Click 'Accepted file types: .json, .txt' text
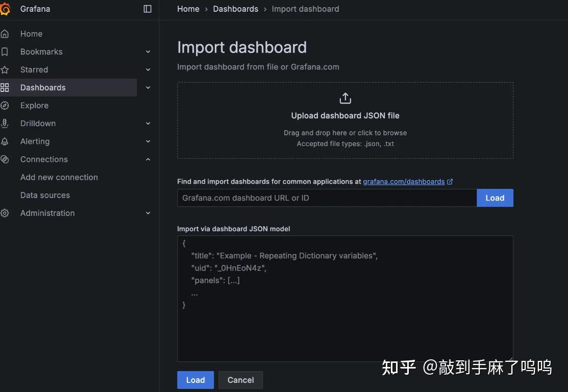This screenshot has height=392, width=568. point(345,144)
